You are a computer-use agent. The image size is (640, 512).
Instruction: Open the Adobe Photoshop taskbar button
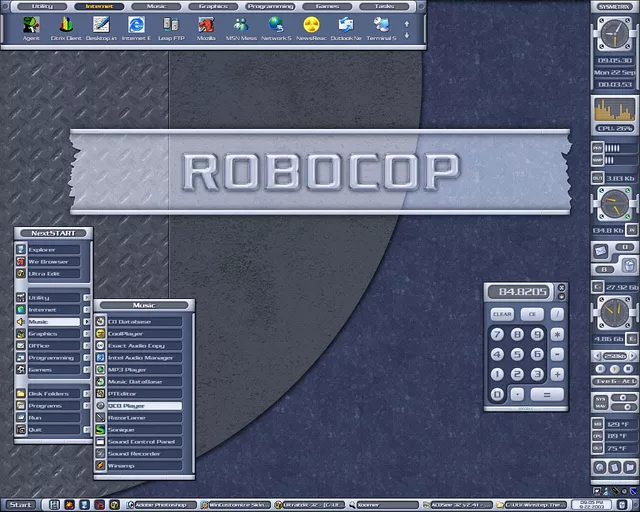(x=163, y=505)
